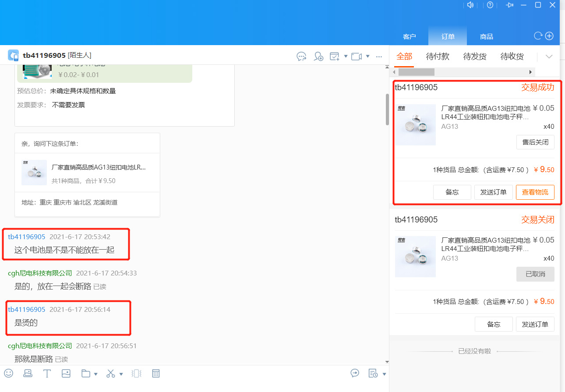Open the emoji picker in chat toolbar
This screenshot has width=565, height=392.
click(x=9, y=373)
